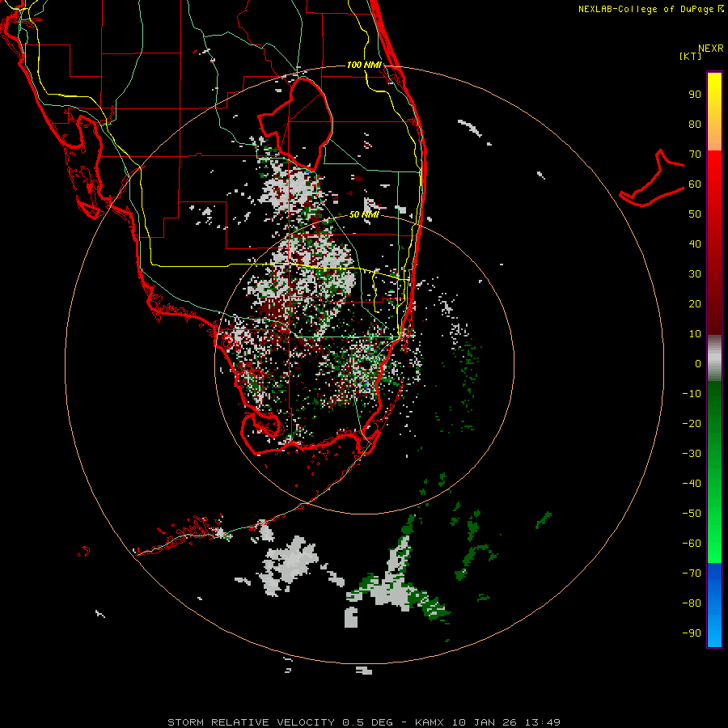Click the 50 NMI range ring label
This screenshot has width=728, height=728.
pos(364,214)
